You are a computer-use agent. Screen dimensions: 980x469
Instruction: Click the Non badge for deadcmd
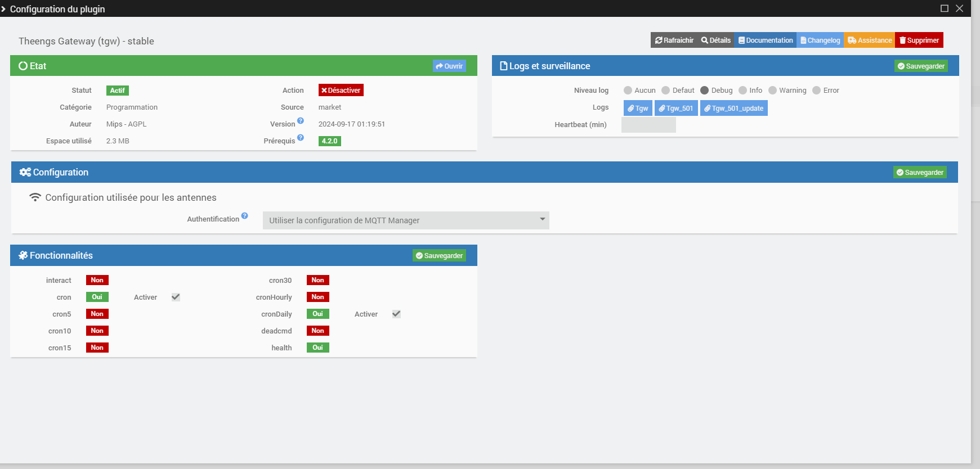pyautogui.click(x=318, y=331)
